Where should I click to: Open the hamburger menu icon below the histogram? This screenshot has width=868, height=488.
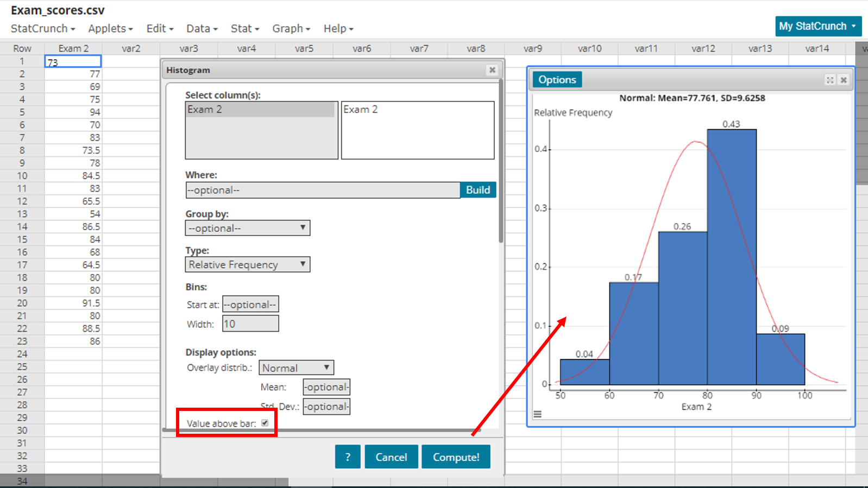[537, 414]
